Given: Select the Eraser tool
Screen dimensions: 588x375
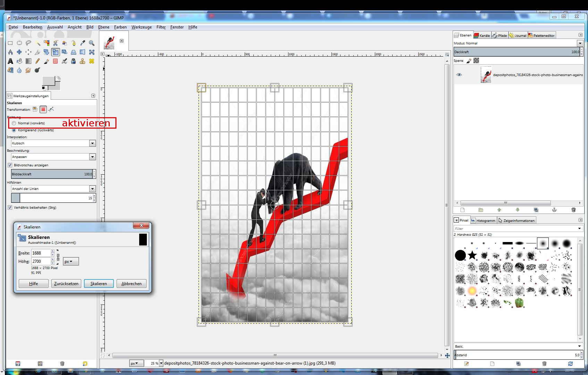Looking at the screenshot, I should pos(56,61).
